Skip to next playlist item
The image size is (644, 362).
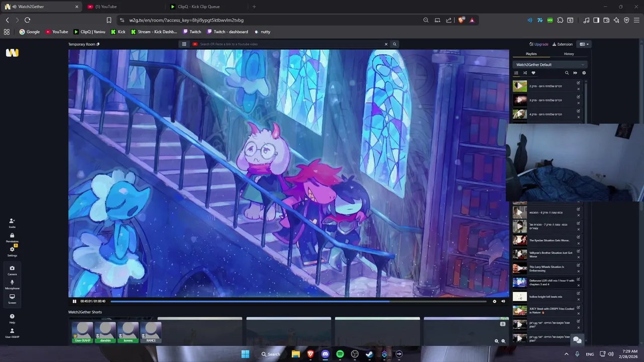[575, 73]
